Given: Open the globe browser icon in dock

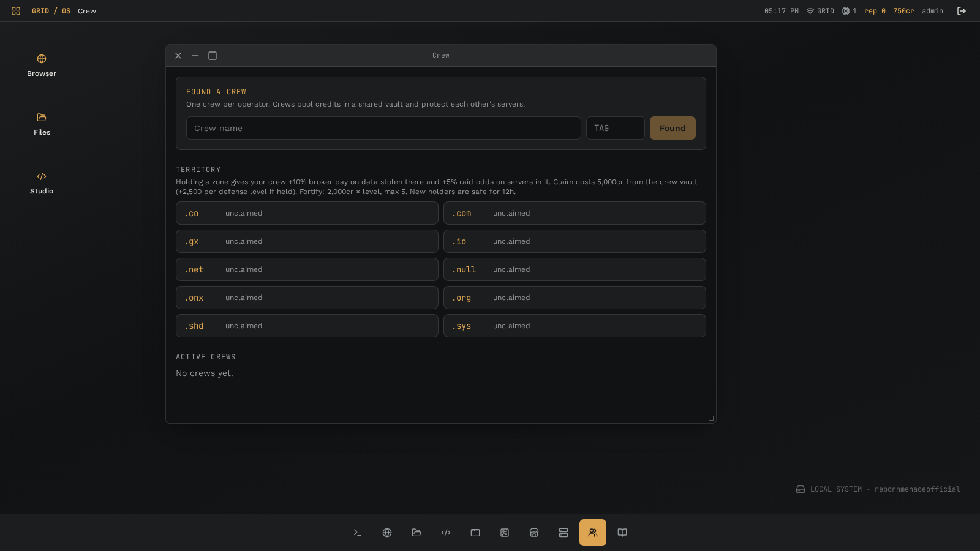Looking at the screenshot, I should (x=387, y=533).
